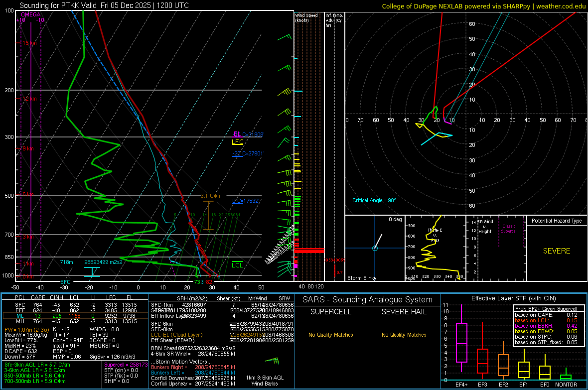588x390 pixels.
Task: Click the DCAPE = 632 value
Action: [20, 351]
